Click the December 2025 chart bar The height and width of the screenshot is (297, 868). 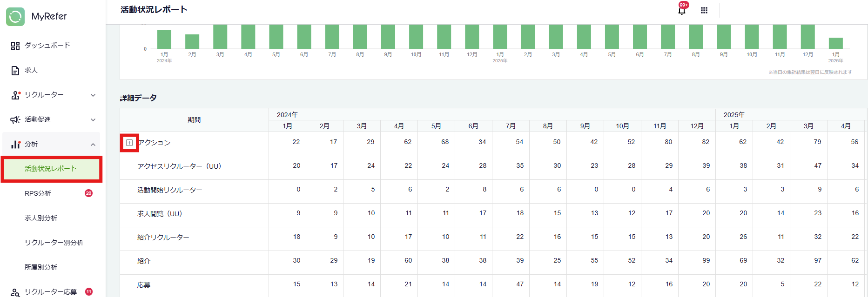[x=807, y=37]
